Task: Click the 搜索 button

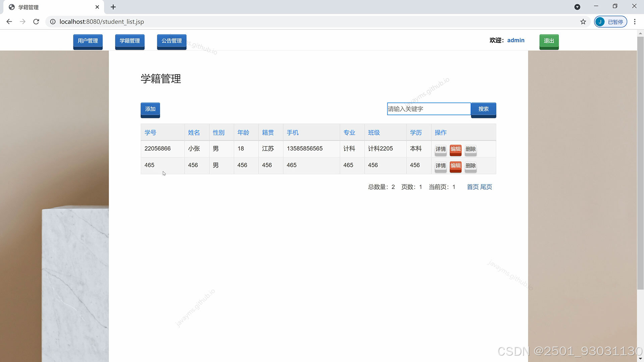Action: [483, 110]
